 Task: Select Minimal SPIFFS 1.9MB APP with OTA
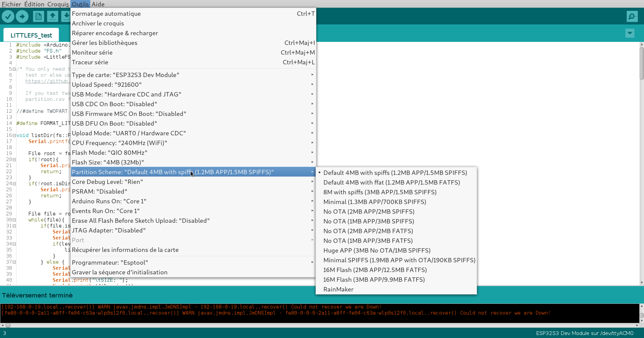pos(396,260)
